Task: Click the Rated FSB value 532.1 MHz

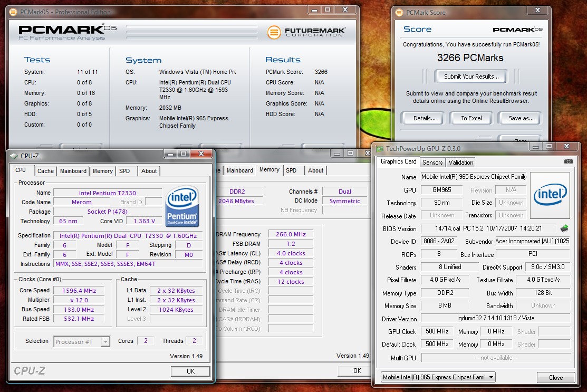Action: tap(79, 319)
